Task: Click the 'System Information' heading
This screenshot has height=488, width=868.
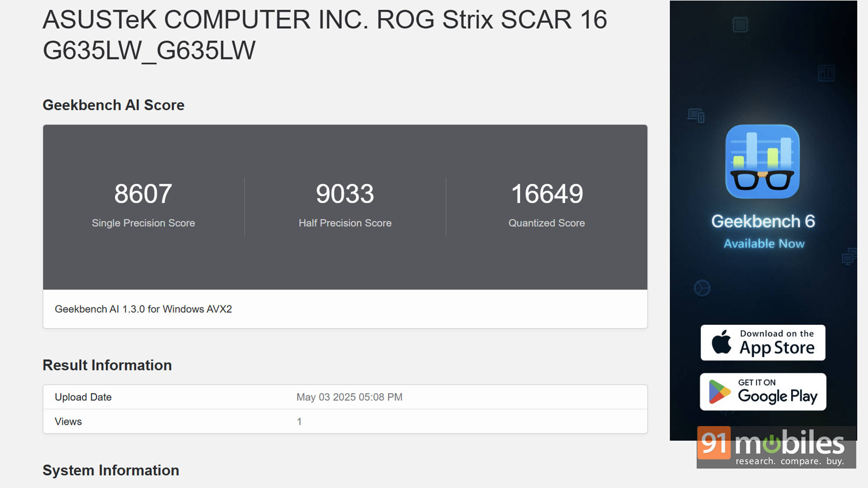Action: [x=111, y=470]
